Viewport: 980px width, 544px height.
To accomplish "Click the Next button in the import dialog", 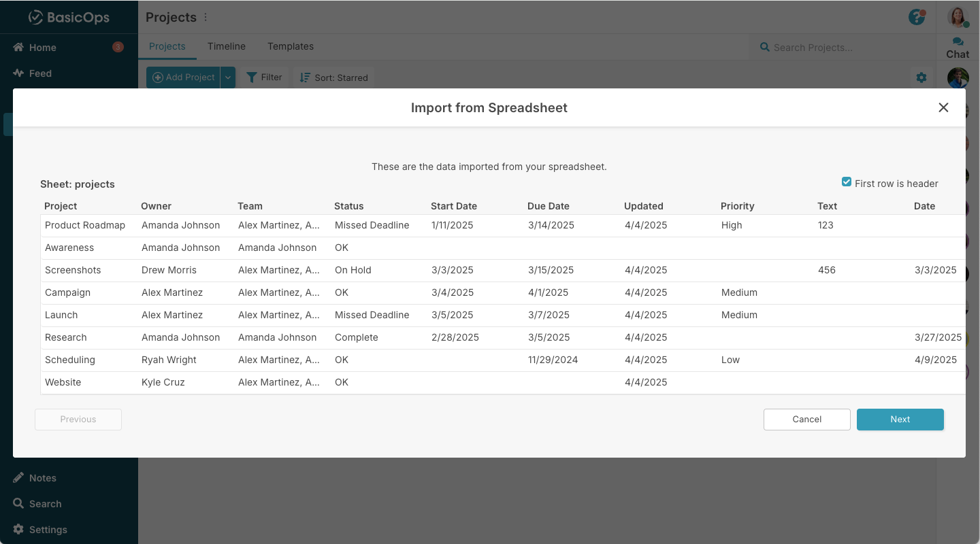I will [900, 420].
